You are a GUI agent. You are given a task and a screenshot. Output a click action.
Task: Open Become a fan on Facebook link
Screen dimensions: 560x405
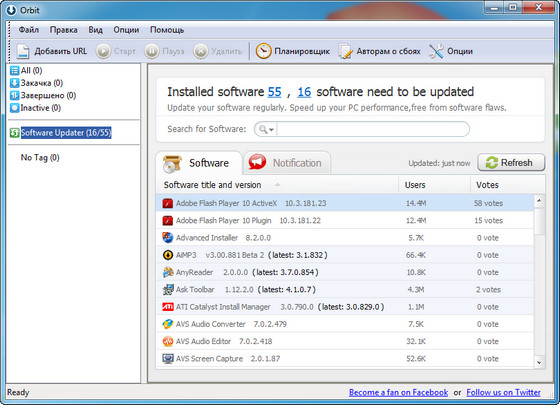(398, 392)
